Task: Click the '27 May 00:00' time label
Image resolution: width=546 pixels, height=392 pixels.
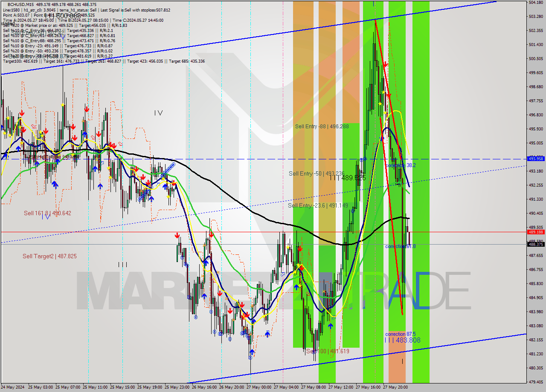Action: point(259,387)
